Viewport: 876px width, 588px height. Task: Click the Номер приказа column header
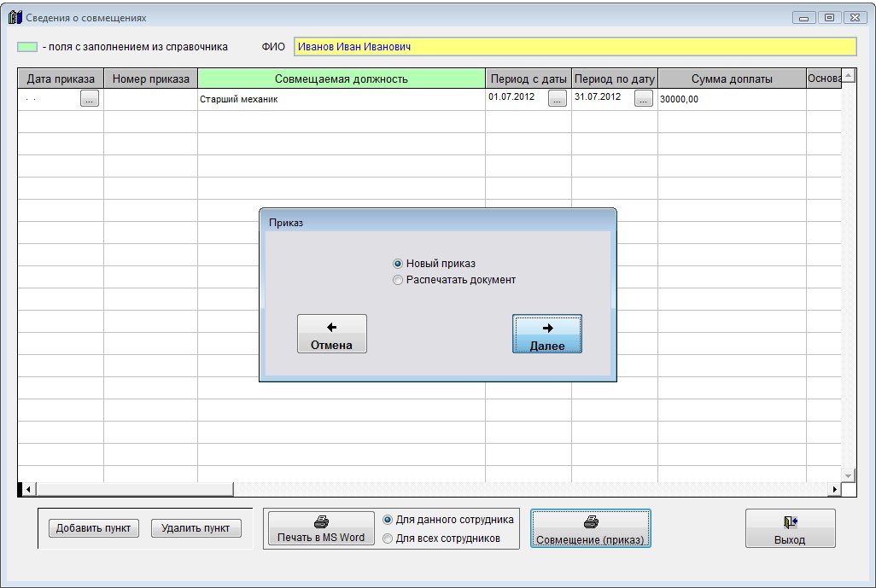pyautogui.click(x=151, y=79)
